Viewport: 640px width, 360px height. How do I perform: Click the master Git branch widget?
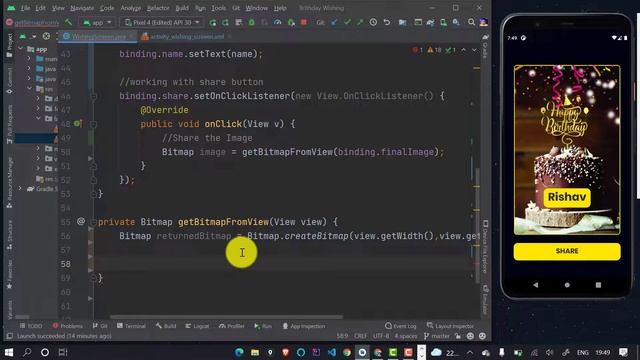tap(436, 336)
